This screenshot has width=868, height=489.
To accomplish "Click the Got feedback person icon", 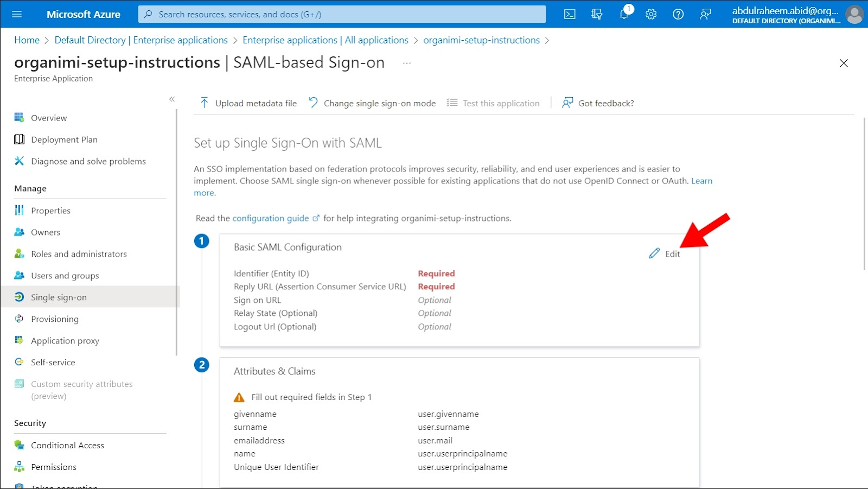I will point(567,103).
